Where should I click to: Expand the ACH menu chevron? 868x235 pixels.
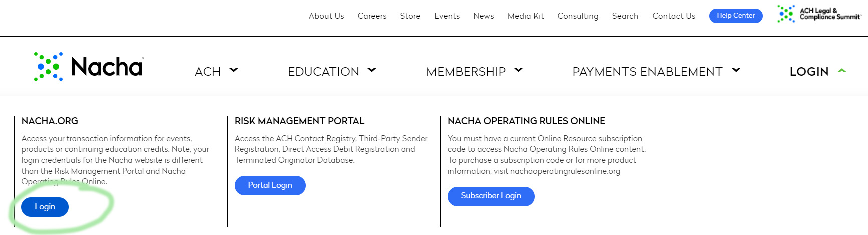(234, 70)
